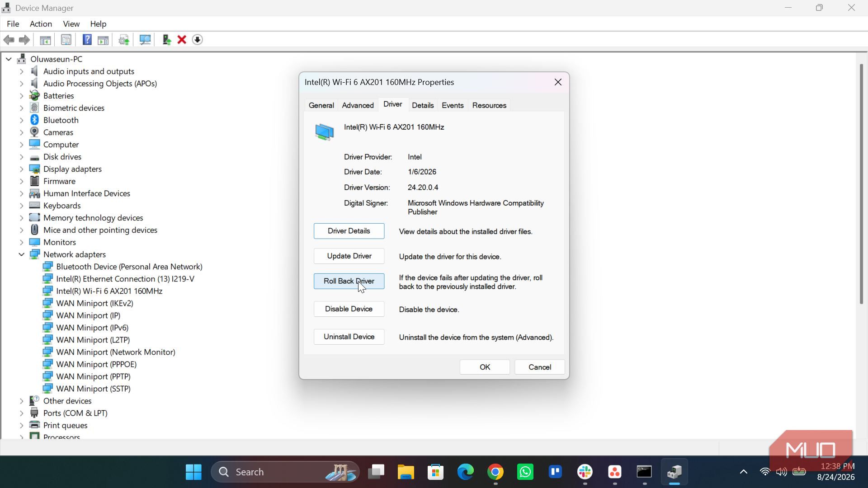Select Bluetooth Device (Personal Area Network)
The width and height of the screenshot is (868, 488).
click(x=129, y=267)
